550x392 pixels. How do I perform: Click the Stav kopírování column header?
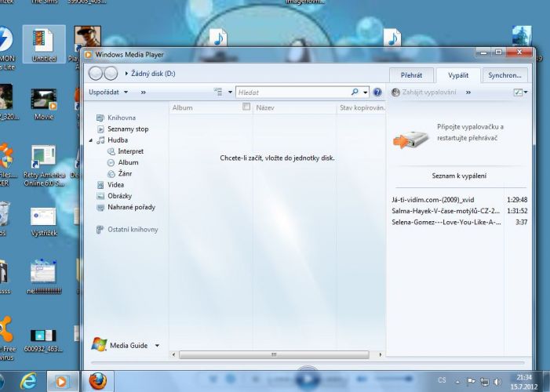coord(361,107)
